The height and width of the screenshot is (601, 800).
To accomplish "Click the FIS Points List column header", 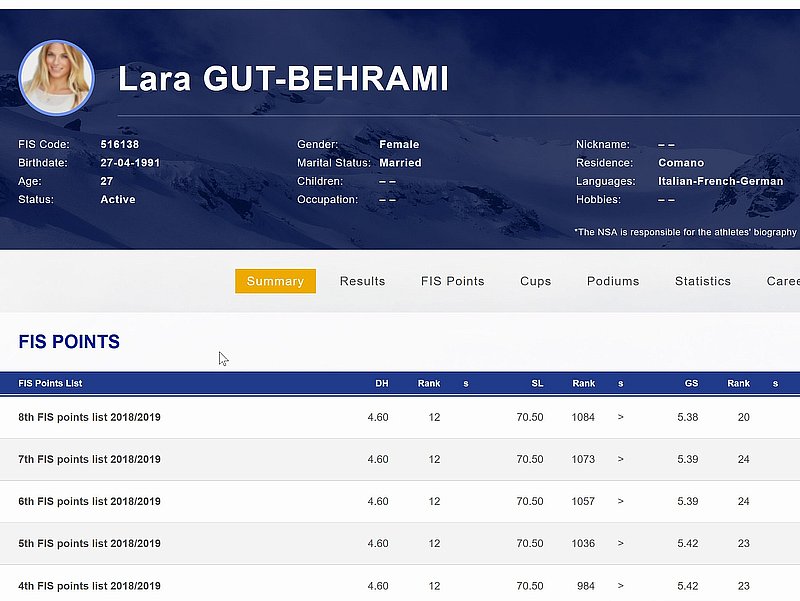I will [x=50, y=384].
